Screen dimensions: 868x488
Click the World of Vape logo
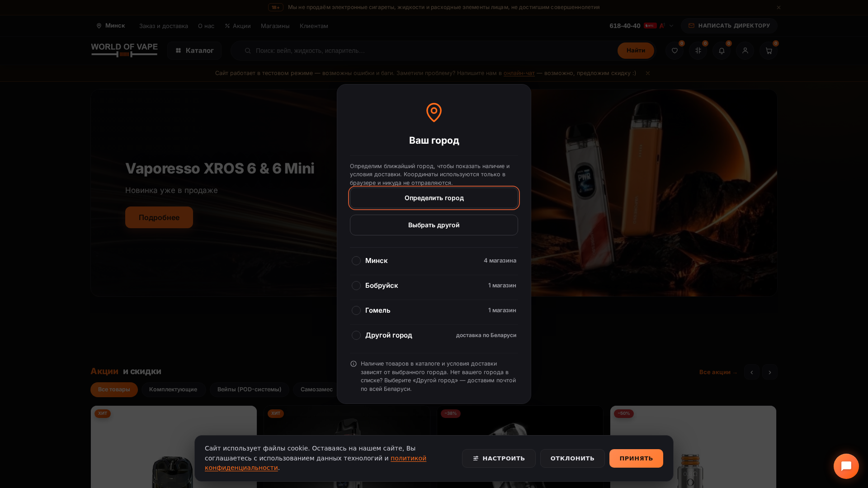[x=124, y=50]
